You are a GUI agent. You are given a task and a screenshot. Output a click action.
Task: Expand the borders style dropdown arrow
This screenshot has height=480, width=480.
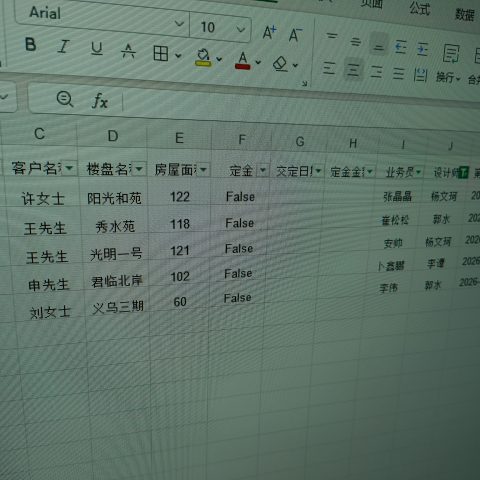tap(178, 55)
